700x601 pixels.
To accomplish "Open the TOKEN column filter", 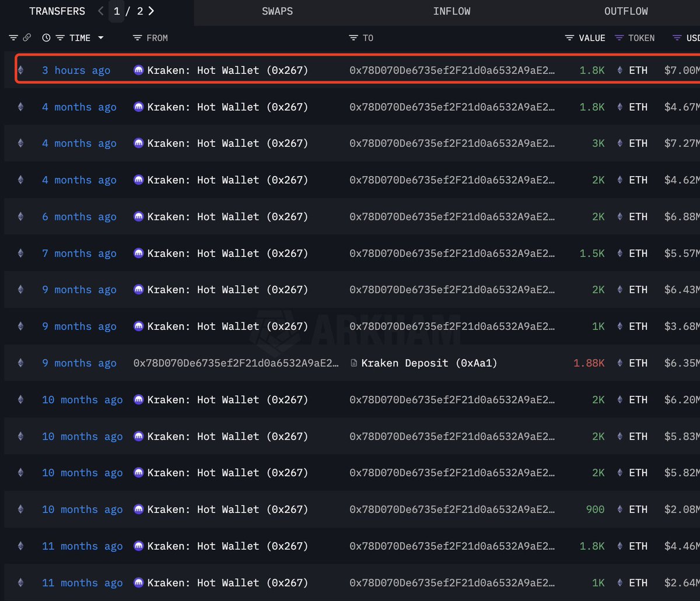I will point(619,38).
